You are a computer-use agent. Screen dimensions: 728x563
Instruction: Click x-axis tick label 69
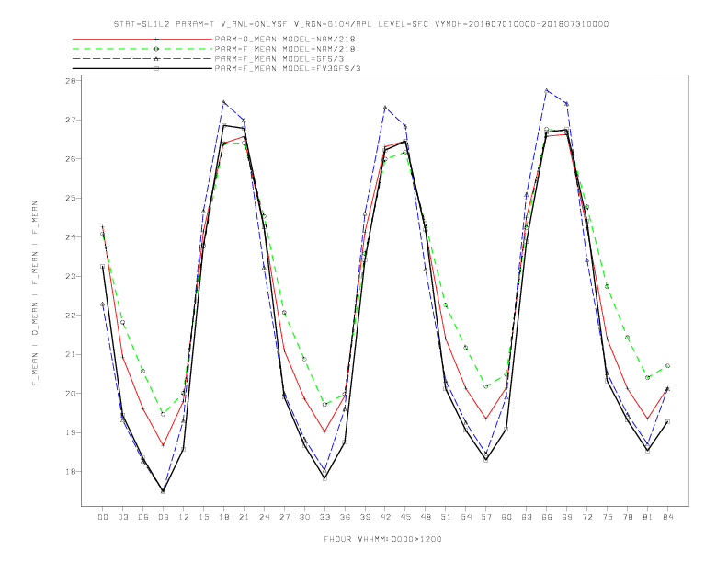(x=567, y=517)
